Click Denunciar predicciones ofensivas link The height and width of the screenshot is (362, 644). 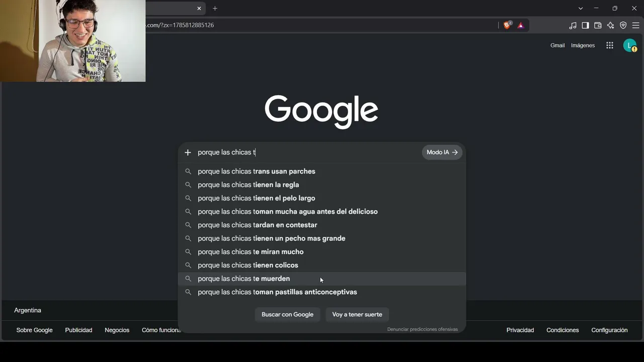click(423, 329)
